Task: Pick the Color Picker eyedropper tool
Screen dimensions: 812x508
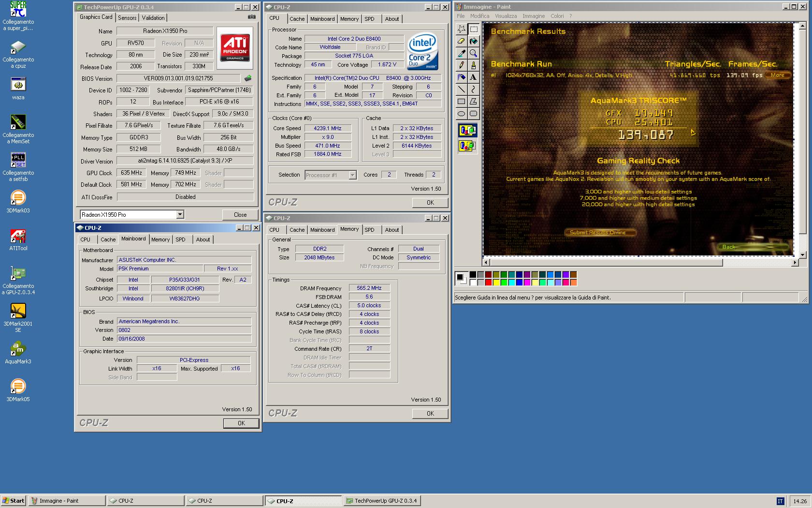Action: coord(462,53)
